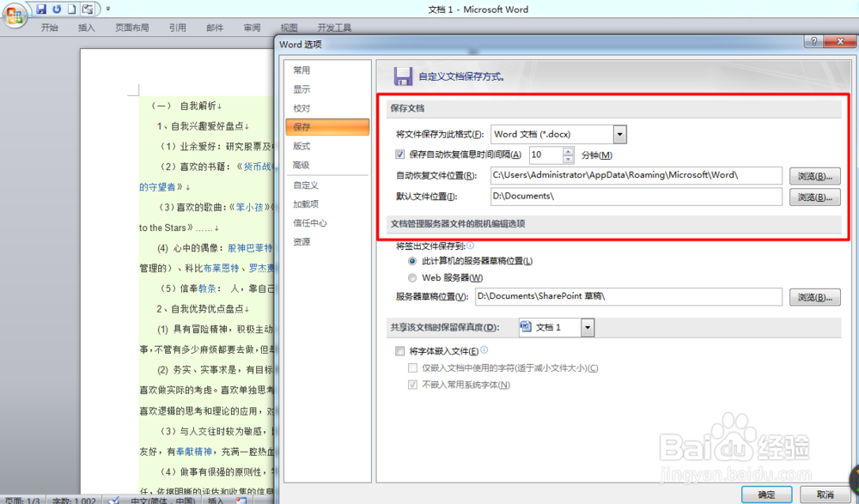Click the macro record icon in status bar

point(241,501)
